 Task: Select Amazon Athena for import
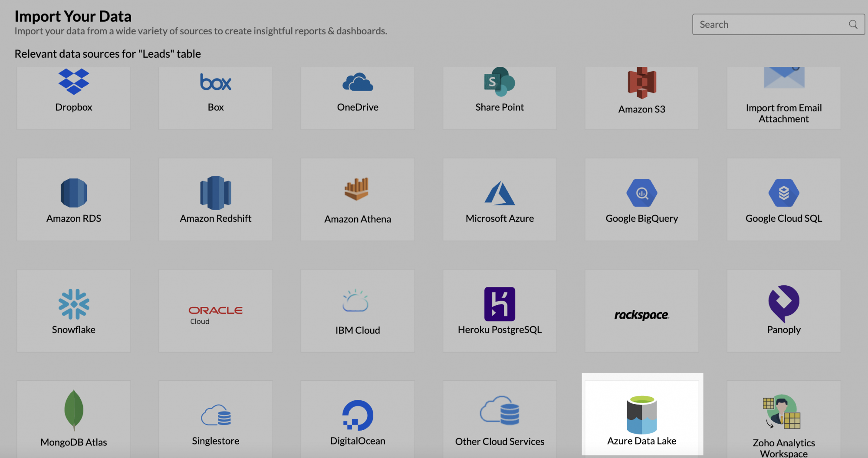[357, 200]
